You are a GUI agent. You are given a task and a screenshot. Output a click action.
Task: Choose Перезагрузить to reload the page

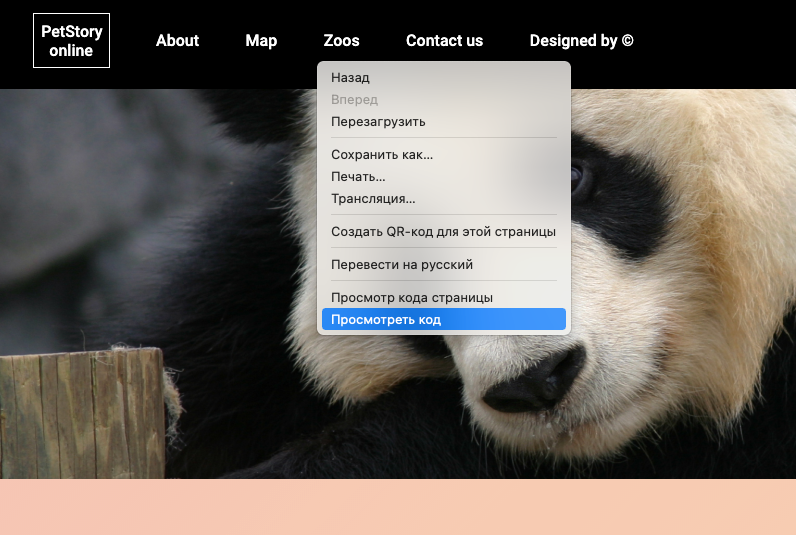[444, 122]
